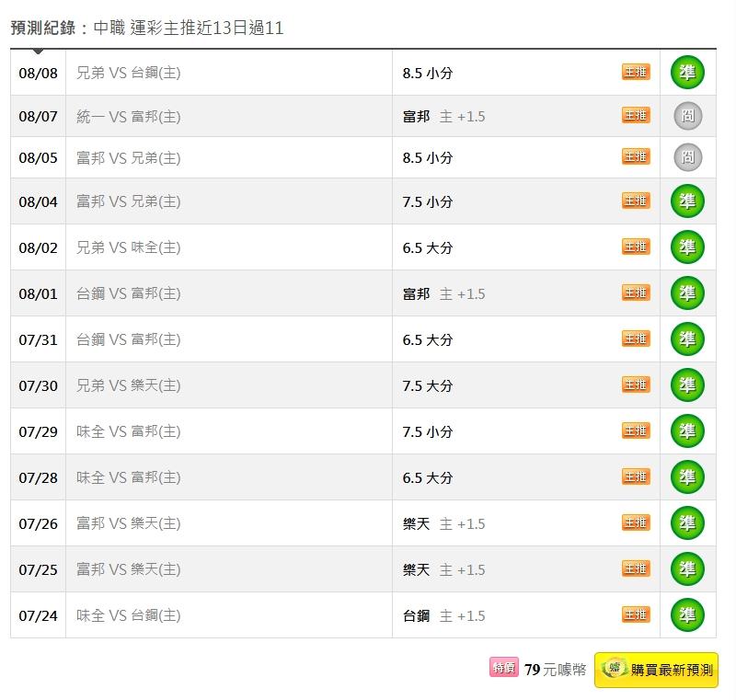Click the grey 囧 result icon for 08/05

click(x=687, y=156)
